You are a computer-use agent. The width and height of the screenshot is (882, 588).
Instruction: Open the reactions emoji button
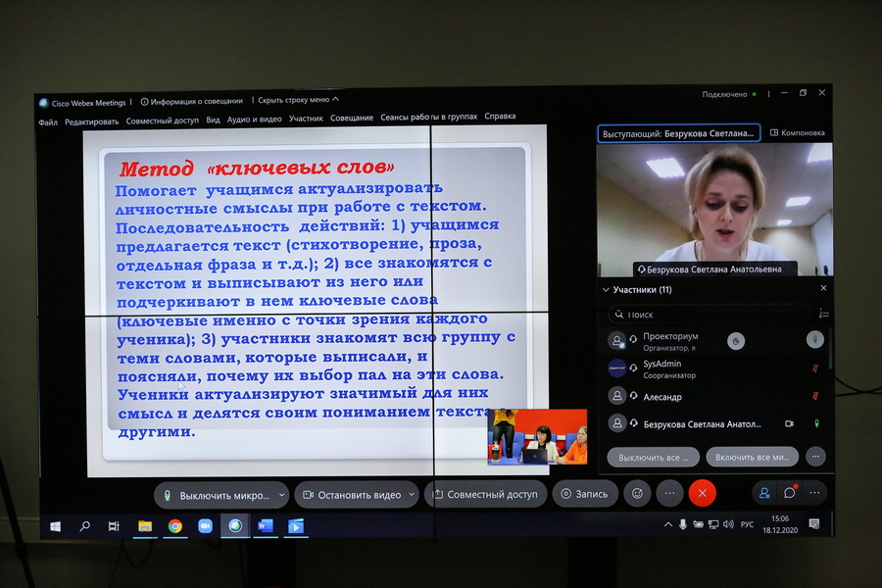point(638,494)
